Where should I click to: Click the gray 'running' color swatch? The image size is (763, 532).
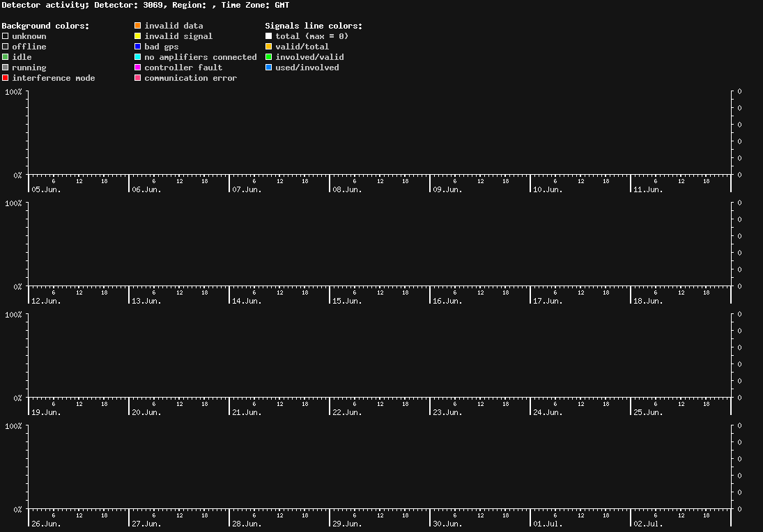(6, 68)
